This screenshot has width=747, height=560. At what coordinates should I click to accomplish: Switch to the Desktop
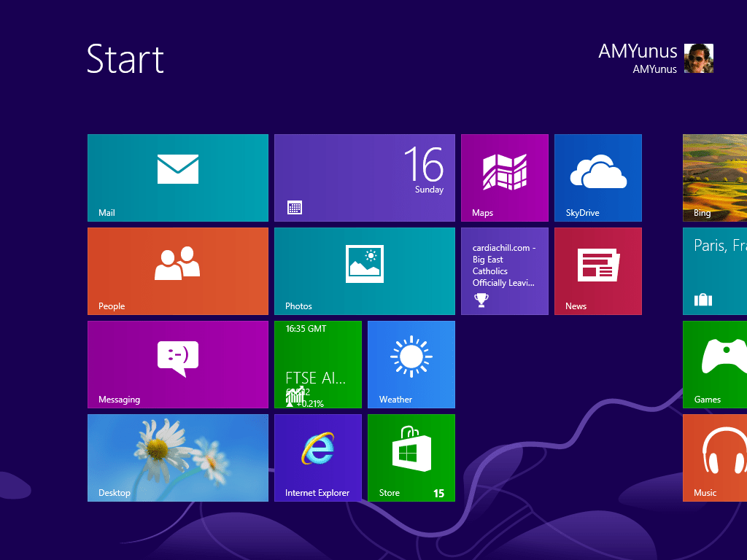[177, 457]
